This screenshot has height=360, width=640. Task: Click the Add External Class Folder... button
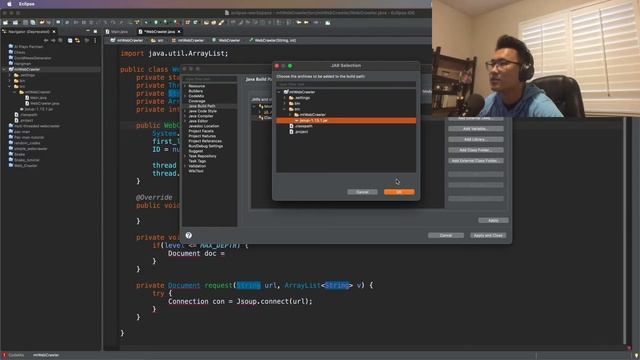476,161
